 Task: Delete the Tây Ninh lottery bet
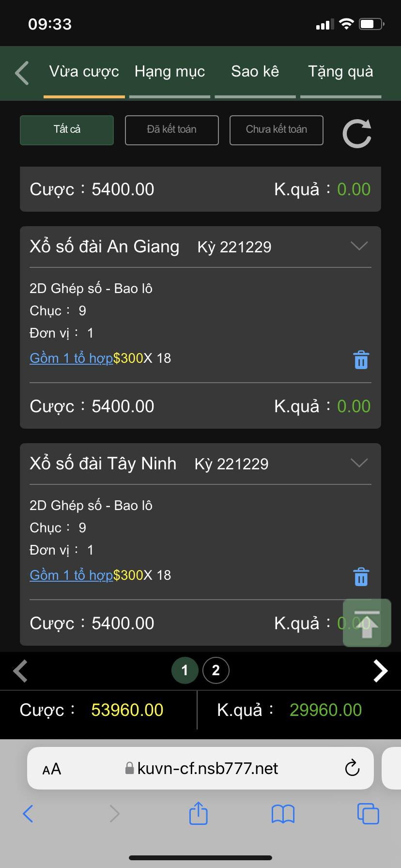[x=361, y=577]
